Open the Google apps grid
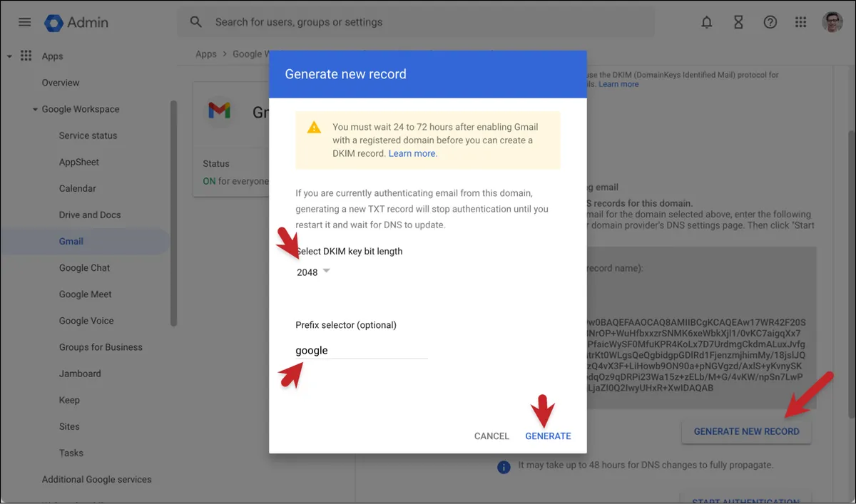This screenshot has width=856, height=504. point(801,22)
